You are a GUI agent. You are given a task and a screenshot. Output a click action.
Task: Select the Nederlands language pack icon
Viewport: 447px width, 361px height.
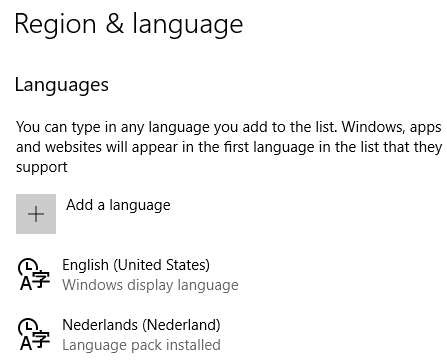click(34, 334)
